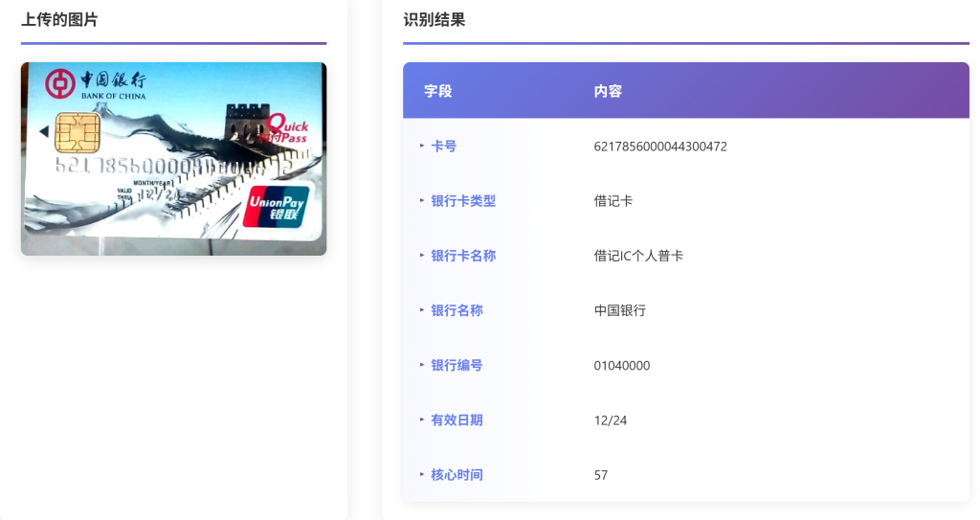Click the bank code 01040000
The height and width of the screenshot is (520, 980).
coord(622,366)
